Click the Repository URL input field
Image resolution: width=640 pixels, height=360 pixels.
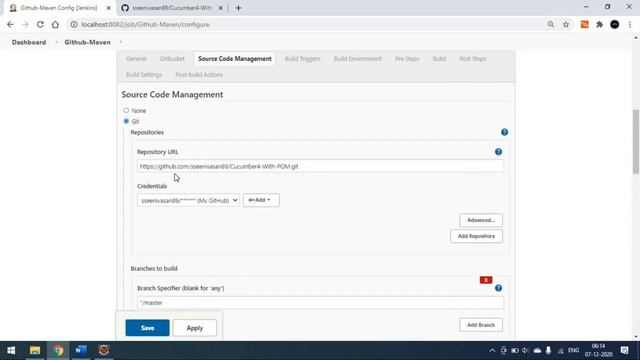320,166
